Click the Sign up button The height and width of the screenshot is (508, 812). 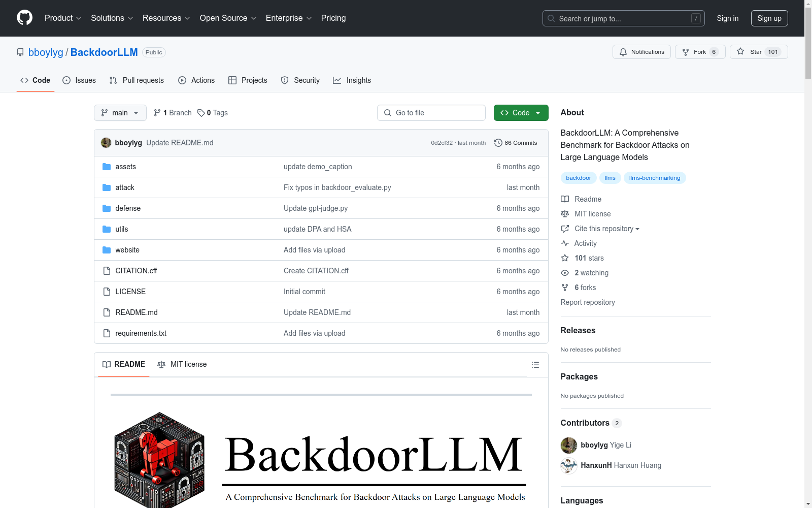click(x=769, y=18)
